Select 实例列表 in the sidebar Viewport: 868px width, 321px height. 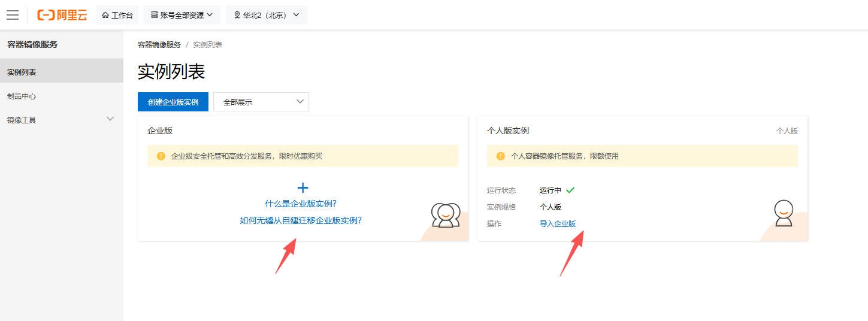coord(62,72)
